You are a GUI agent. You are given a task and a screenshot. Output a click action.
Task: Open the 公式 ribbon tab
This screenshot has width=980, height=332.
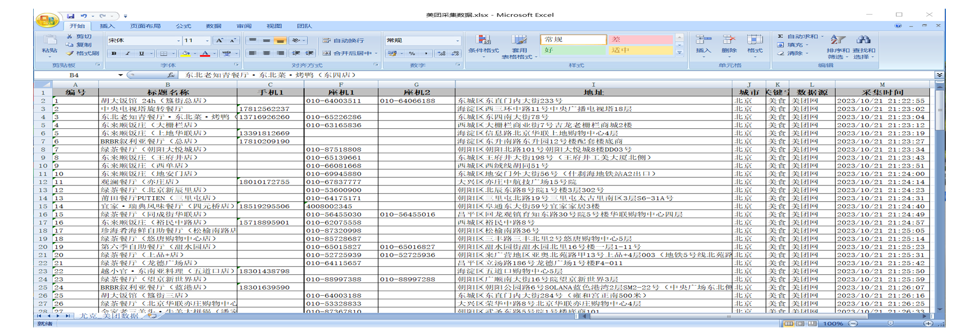[x=183, y=26]
